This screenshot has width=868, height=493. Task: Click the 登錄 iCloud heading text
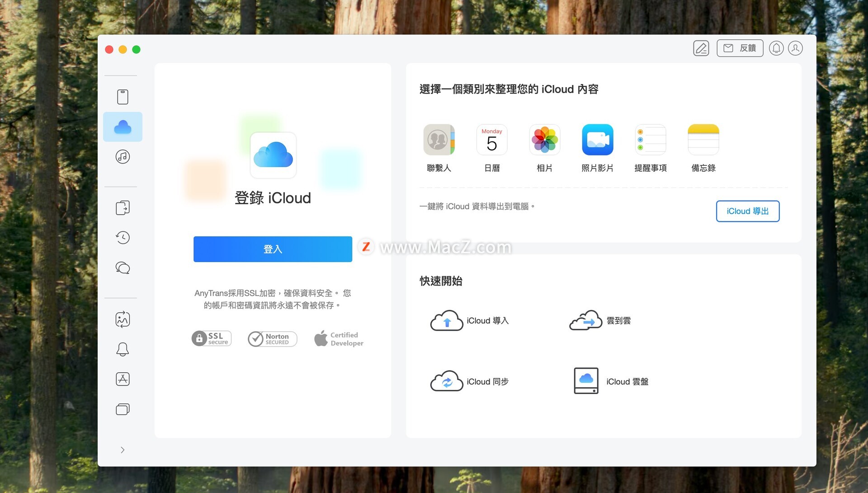point(273,198)
